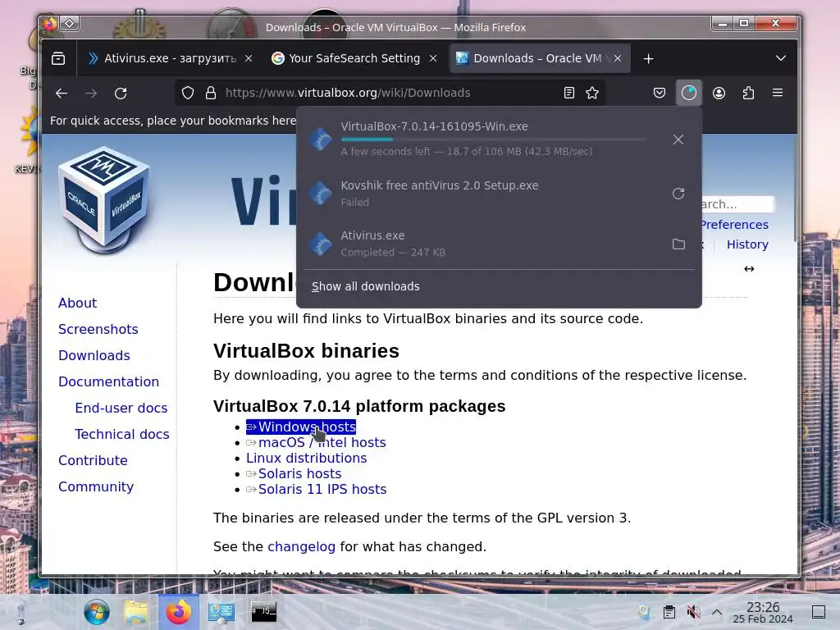Click the site padlock icon
This screenshot has height=630, width=840.
click(x=211, y=94)
